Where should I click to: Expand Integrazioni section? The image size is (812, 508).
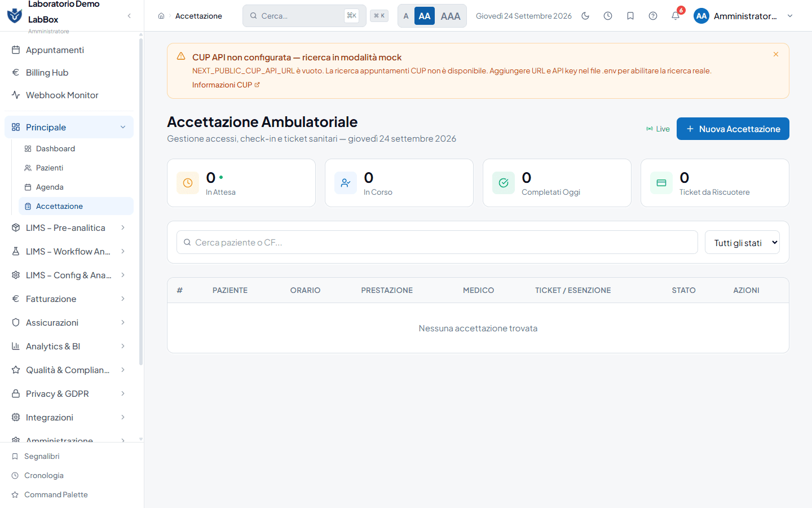pos(69,417)
